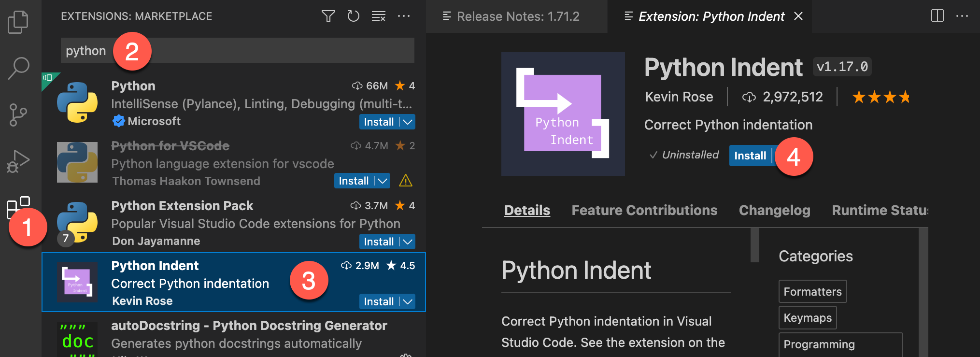Open the Explorer view in activity bar
Screen dimensions: 980x357
click(18, 22)
